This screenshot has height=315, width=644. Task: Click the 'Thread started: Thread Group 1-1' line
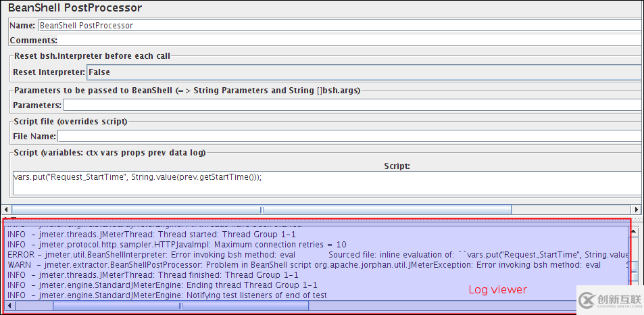152,235
